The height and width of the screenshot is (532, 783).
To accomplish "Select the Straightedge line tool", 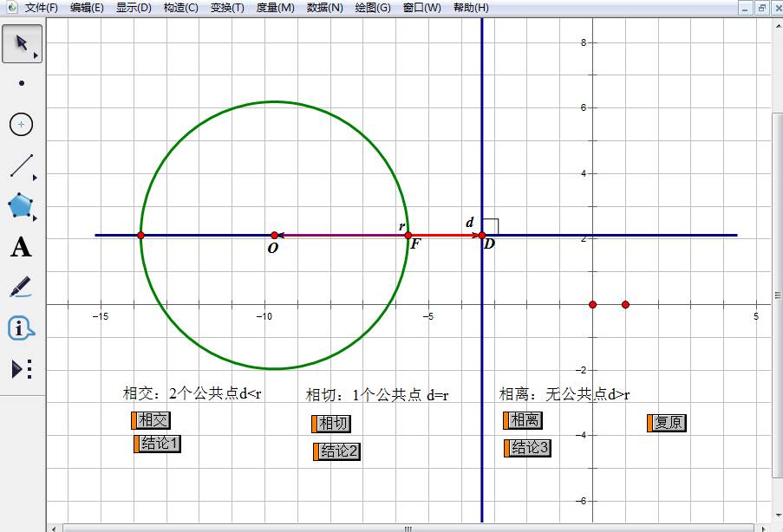I will (x=22, y=165).
